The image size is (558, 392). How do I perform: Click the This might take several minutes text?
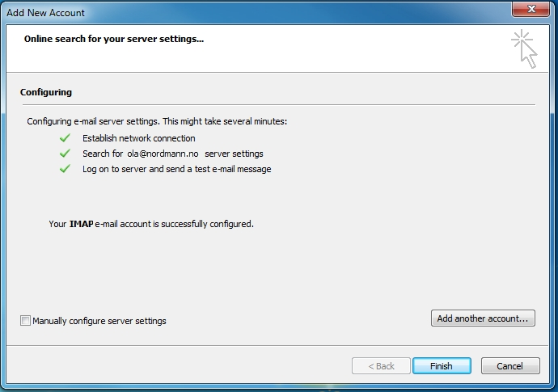(225, 121)
